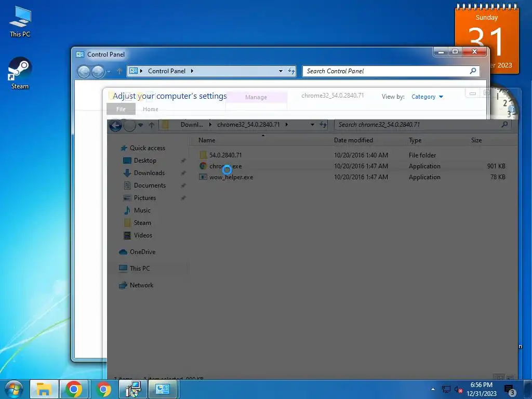This screenshot has width=532, height=399.
Task: Click Explorer up arrow button
Action: (152, 125)
